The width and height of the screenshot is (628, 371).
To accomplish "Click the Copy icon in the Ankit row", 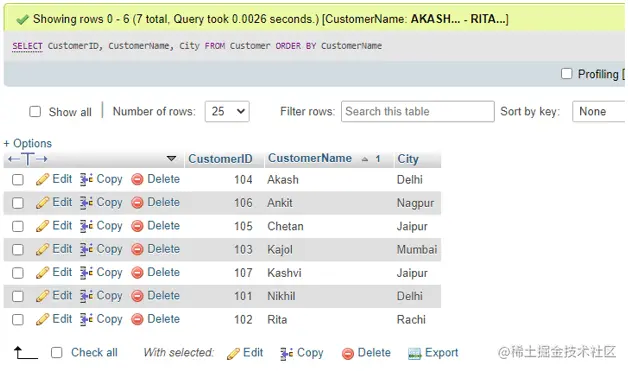I will (x=86, y=203).
